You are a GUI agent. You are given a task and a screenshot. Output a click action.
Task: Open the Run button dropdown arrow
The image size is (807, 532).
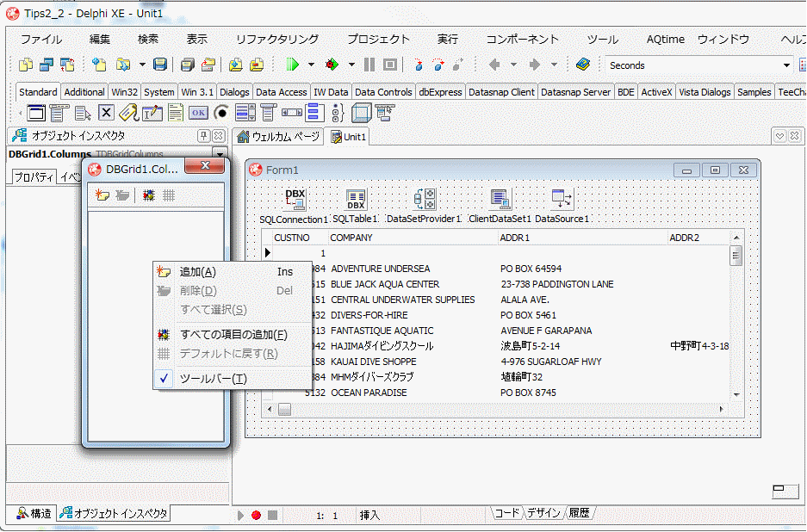point(311,65)
